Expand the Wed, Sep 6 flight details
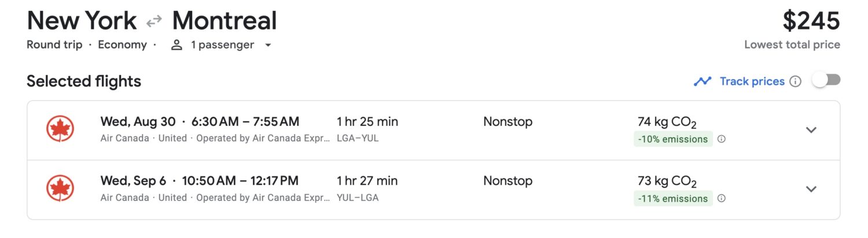Viewport: 868px width, 238px height. (811, 189)
